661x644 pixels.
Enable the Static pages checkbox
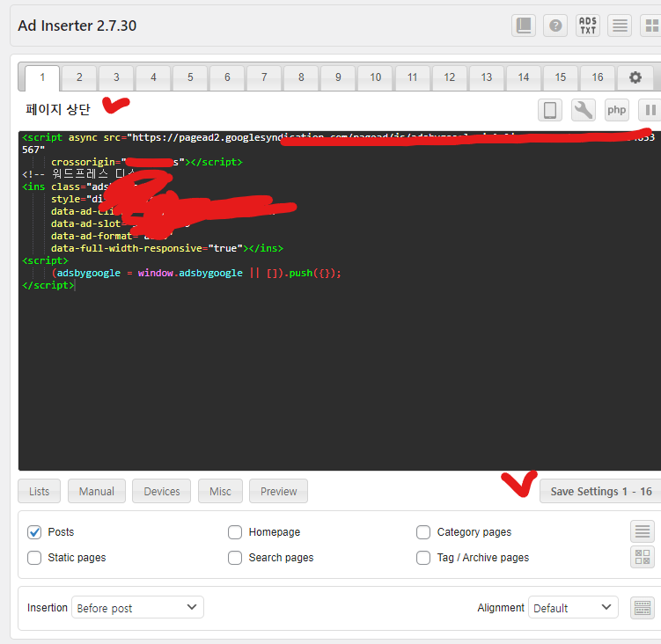pos(34,558)
